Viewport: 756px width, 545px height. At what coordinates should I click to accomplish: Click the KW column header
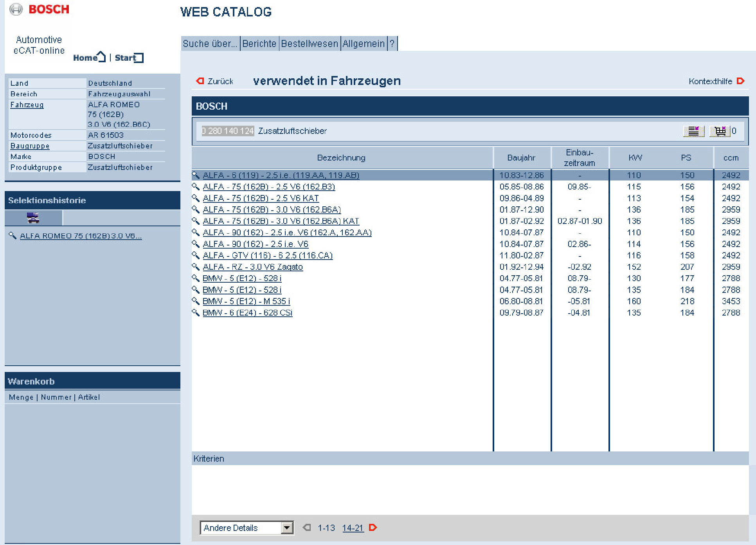[x=635, y=157]
